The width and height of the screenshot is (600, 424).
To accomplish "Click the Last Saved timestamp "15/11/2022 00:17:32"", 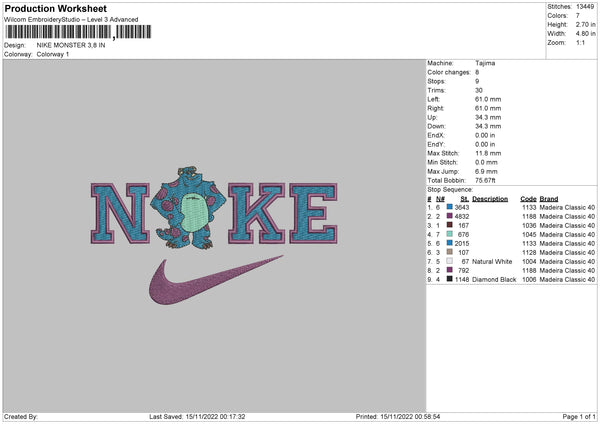I will click(x=215, y=416).
